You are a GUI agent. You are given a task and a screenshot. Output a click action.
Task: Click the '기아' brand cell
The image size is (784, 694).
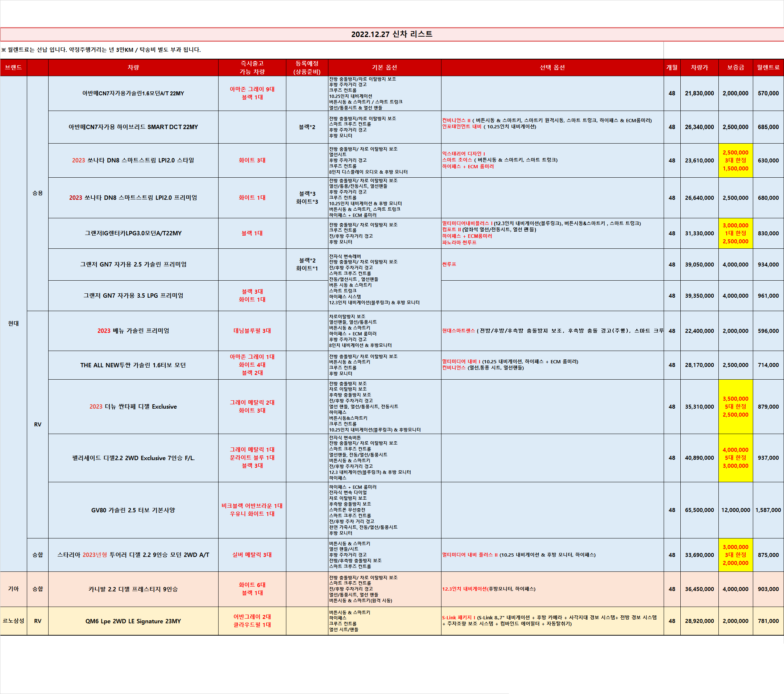coord(13,589)
